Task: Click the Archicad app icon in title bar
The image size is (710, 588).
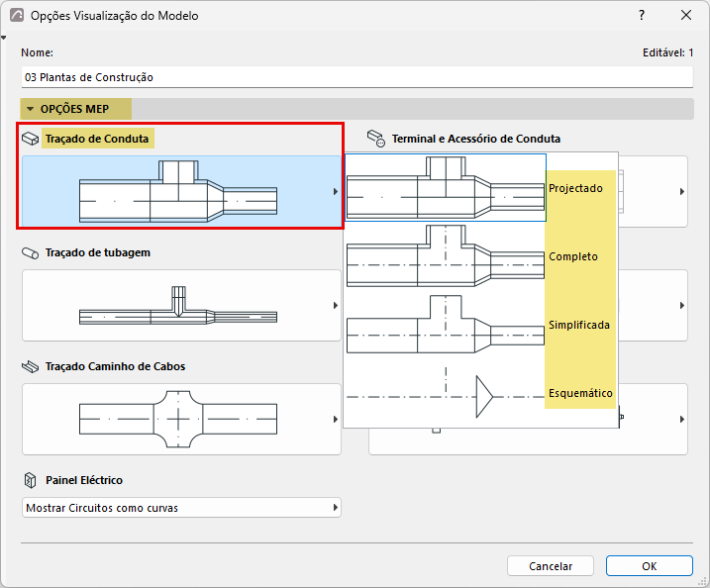Action: [17, 16]
